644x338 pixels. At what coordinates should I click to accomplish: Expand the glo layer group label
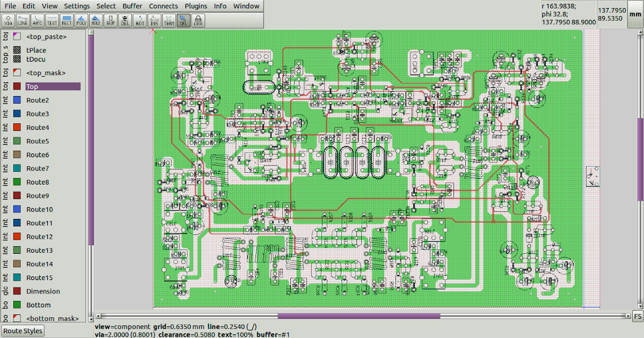tap(5, 291)
